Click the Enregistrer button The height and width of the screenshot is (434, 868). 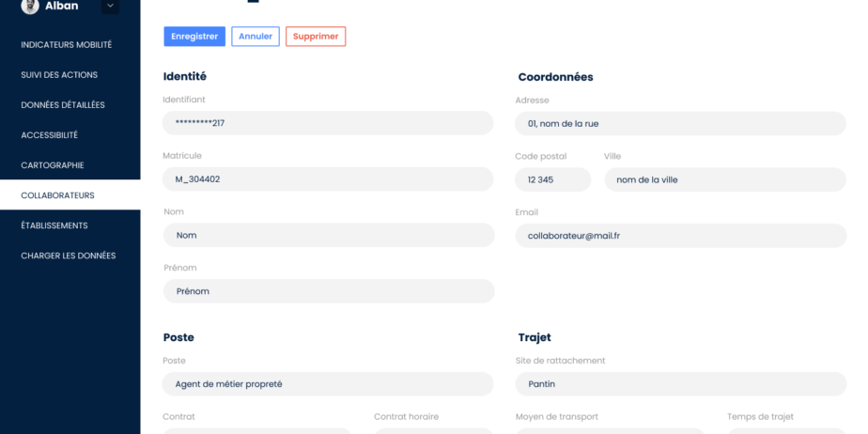(194, 37)
